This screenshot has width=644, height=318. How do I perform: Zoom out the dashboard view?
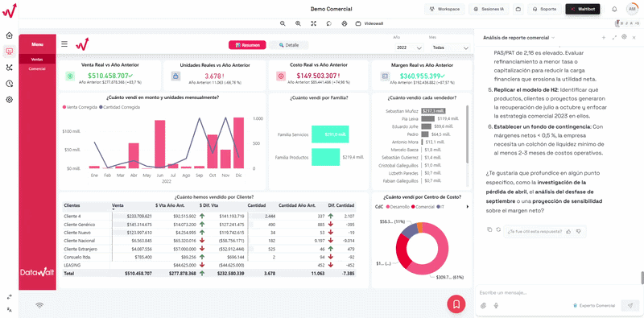(x=283, y=23)
